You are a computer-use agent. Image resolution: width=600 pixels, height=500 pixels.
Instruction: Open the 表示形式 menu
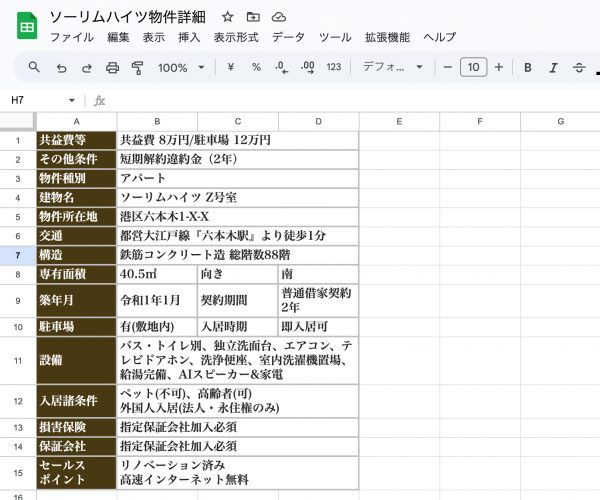(235, 37)
